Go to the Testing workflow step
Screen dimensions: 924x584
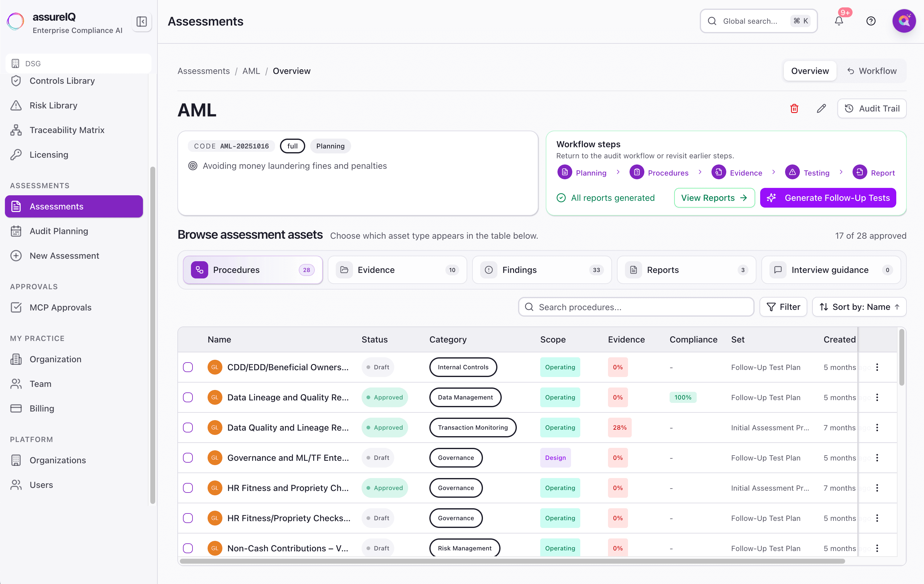click(x=807, y=173)
